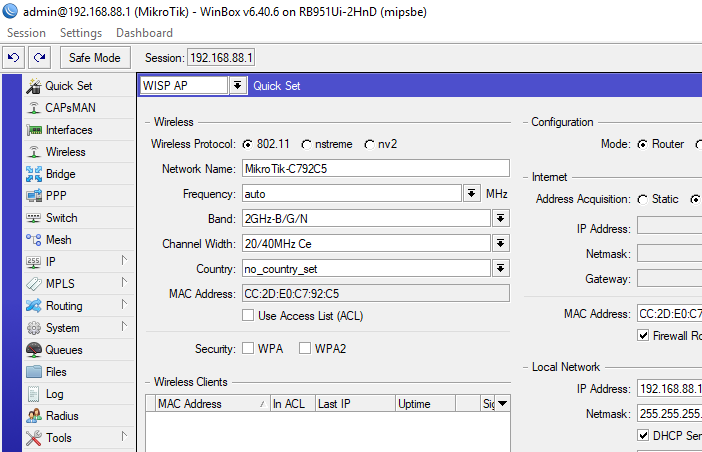Viewport: 702px width, 452px height.
Task: Click the redo arrow icon in toolbar
Action: [39, 58]
